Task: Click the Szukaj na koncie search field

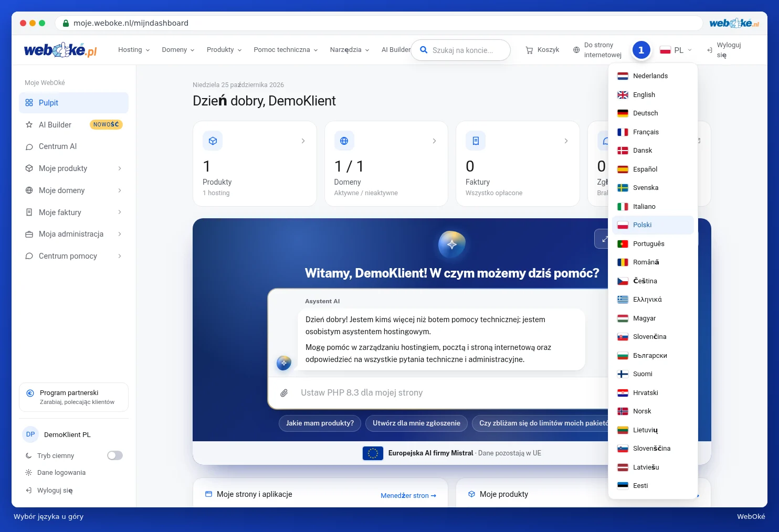Action: (461, 50)
